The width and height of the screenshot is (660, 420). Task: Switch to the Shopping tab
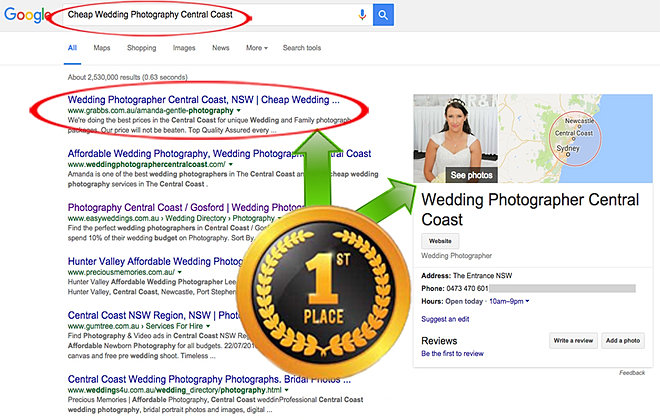[141, 48]
